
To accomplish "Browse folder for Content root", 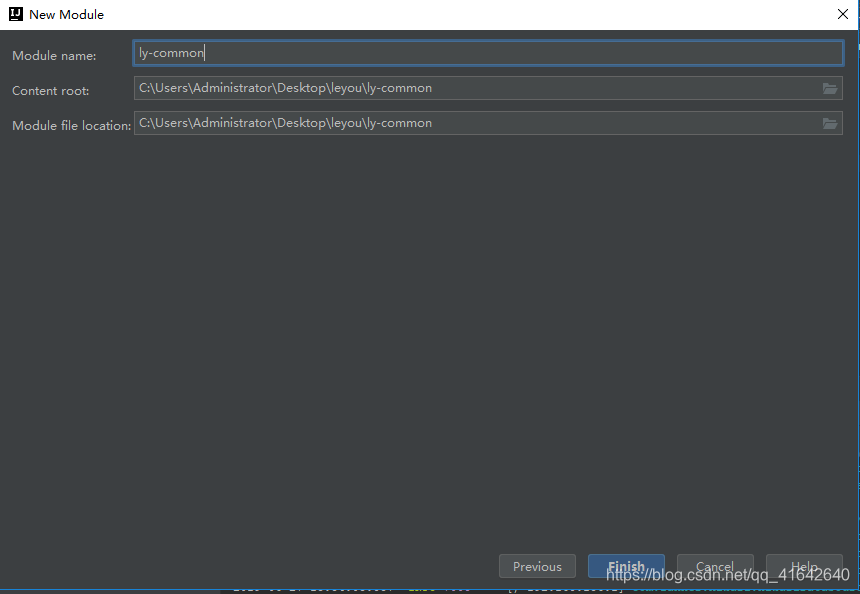I will click(830, 88).
